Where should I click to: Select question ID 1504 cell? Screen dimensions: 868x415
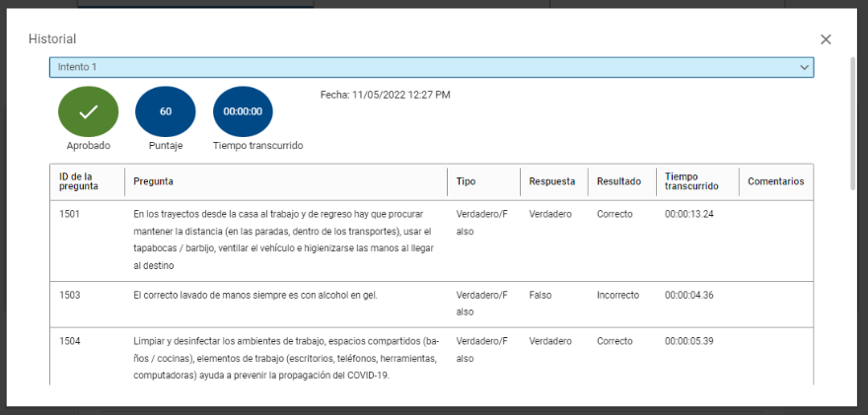point(69,341)
